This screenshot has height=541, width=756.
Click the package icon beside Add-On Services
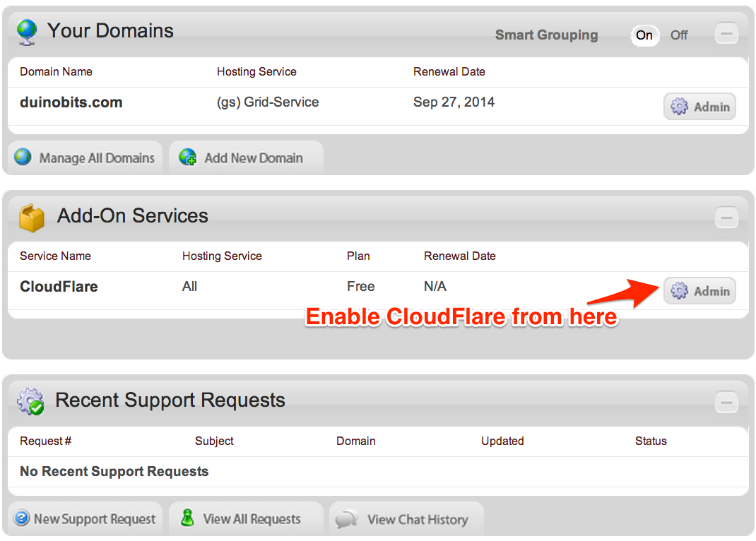pos(30,218)
